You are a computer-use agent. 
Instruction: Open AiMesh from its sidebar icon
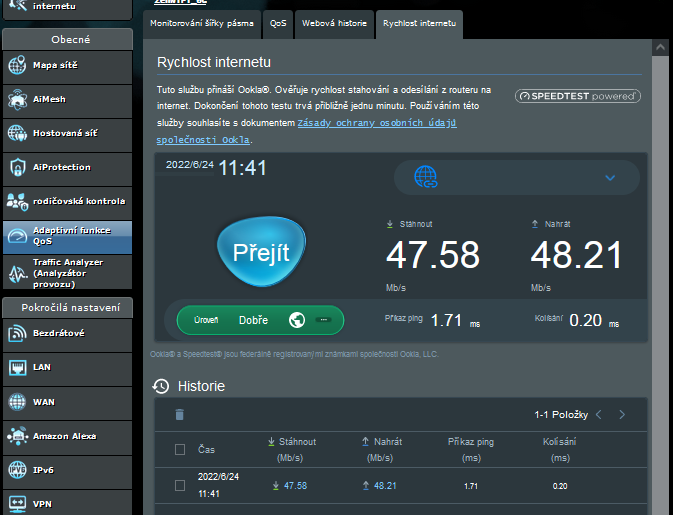17,99
